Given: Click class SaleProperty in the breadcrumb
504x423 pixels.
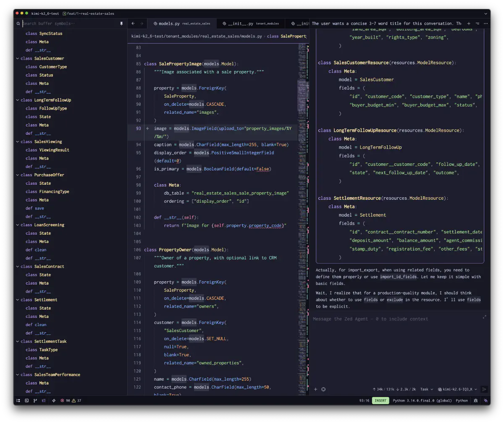Looking at the screenshot, I should (x=286, y=36).
